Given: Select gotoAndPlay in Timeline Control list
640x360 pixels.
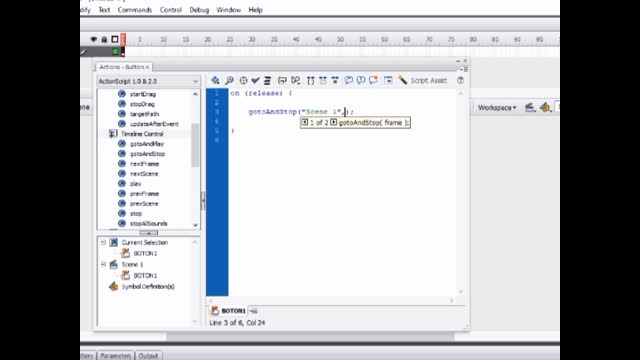Looking at the screenshot, I should [x=147, y=144].
